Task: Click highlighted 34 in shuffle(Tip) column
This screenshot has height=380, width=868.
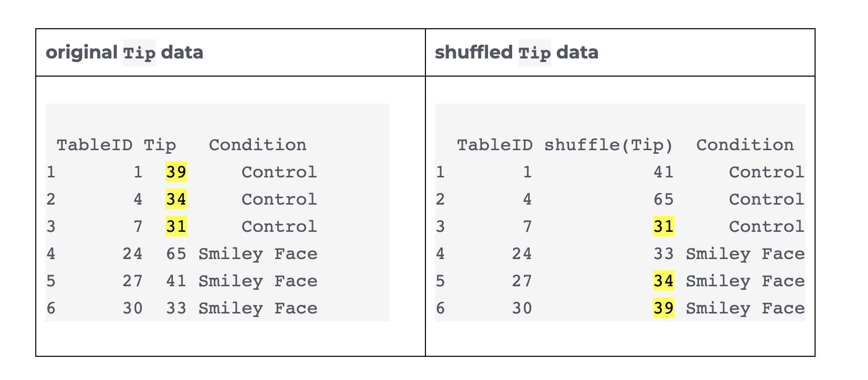Action: 663,281
